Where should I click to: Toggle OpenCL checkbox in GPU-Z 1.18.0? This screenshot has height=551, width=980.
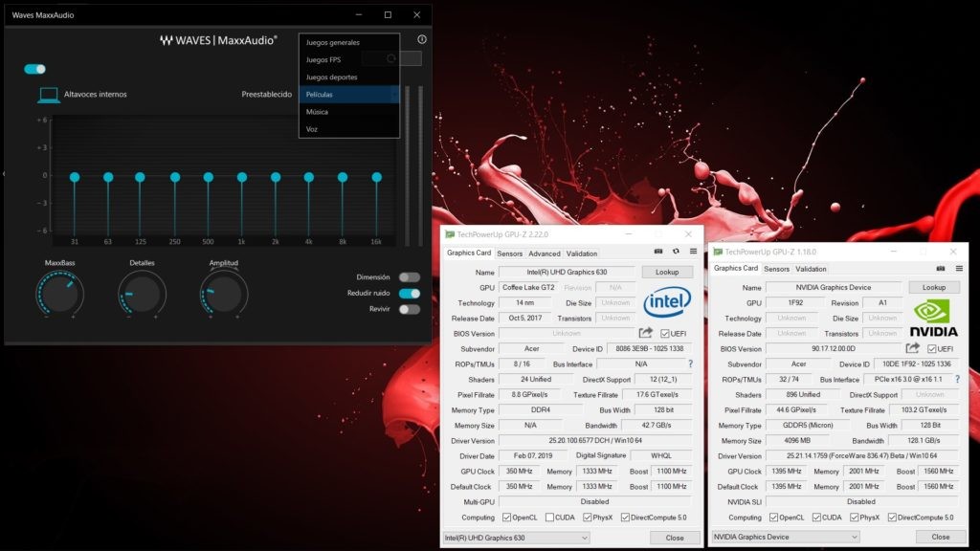(x=773, y=518)
